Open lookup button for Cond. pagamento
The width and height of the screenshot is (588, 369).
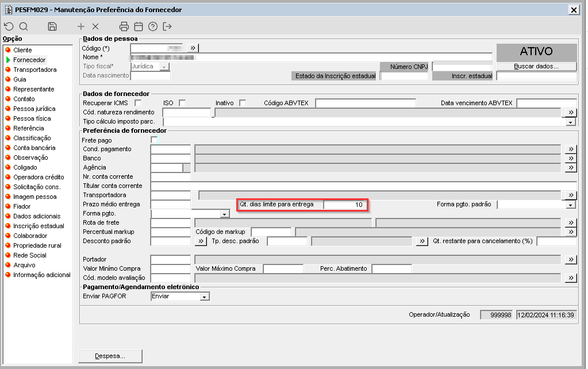click(x=570, y=149)
